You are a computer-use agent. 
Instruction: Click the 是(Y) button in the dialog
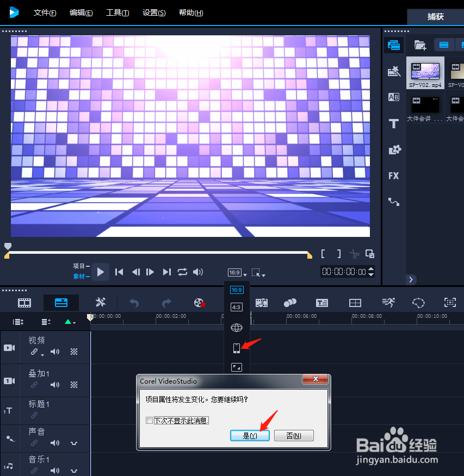(250, 436)
